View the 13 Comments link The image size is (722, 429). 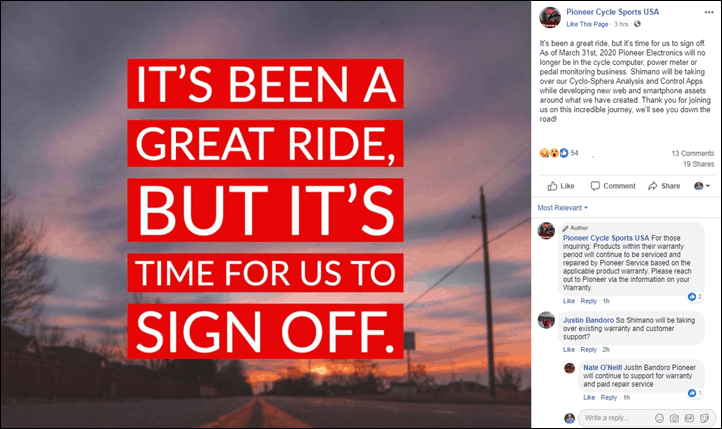coord(693,153)
